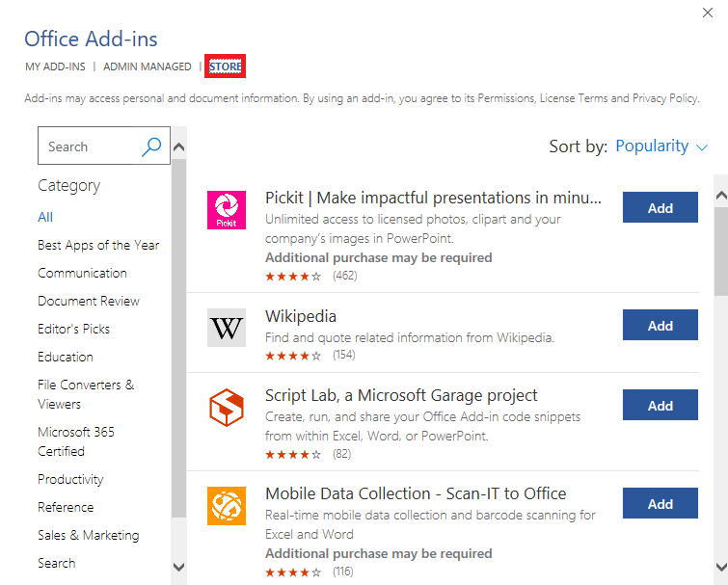Click category list scroll down arrow
The height and width of the screenshot is (585, 728).
click(178, 567)
